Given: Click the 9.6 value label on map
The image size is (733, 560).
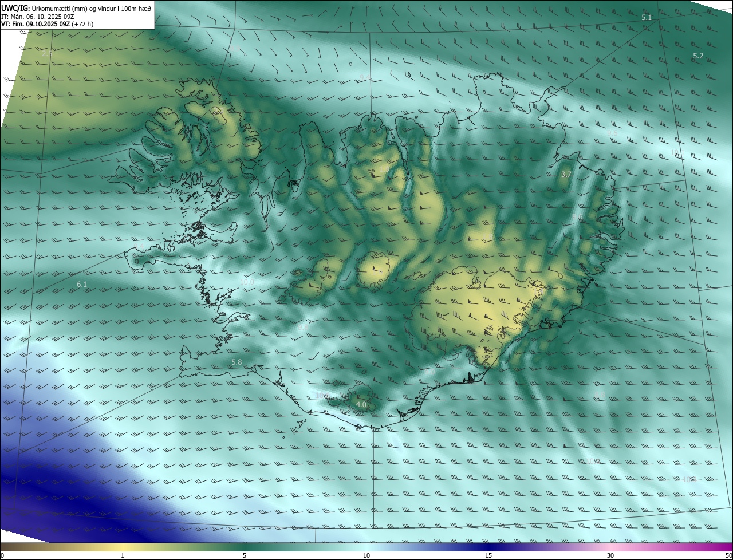Looking at the screenshot, I should tap(612, 133).
